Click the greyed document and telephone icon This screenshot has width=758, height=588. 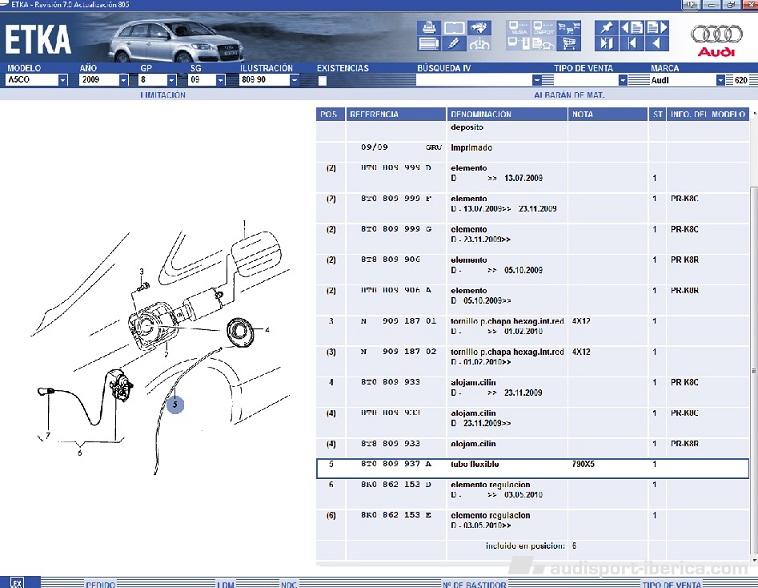tap(543, 44)
